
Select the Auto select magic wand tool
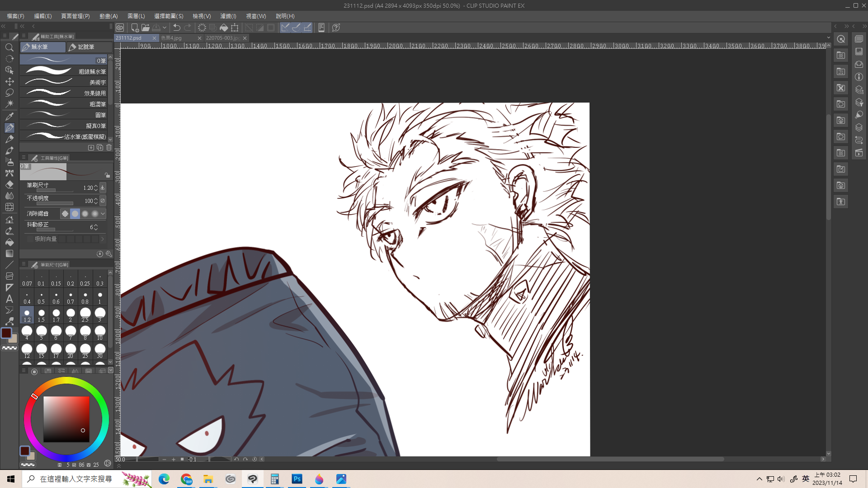(9, 104)
